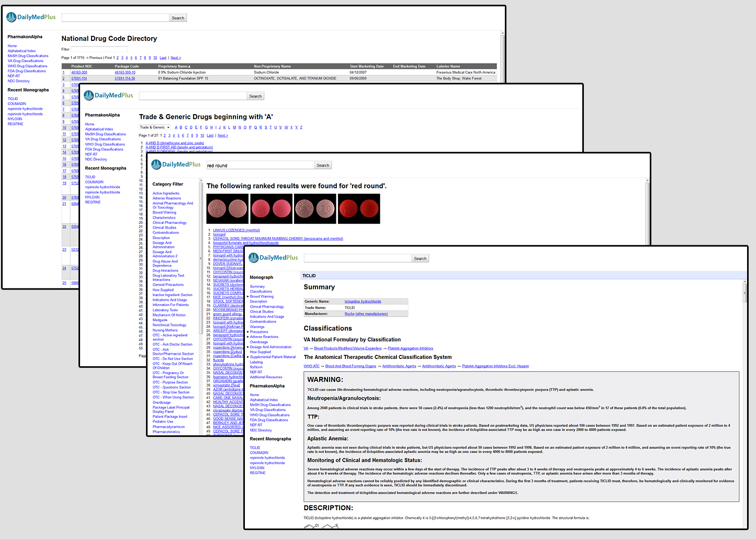Click the Labeler Name column header
The image size is (756, 539).
448,66
